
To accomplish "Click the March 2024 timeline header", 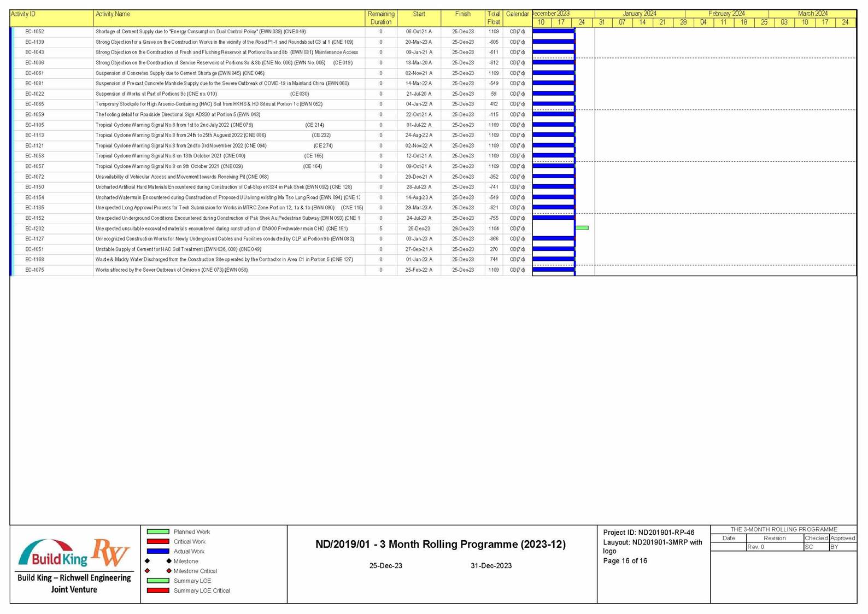I will coord(812,14).
